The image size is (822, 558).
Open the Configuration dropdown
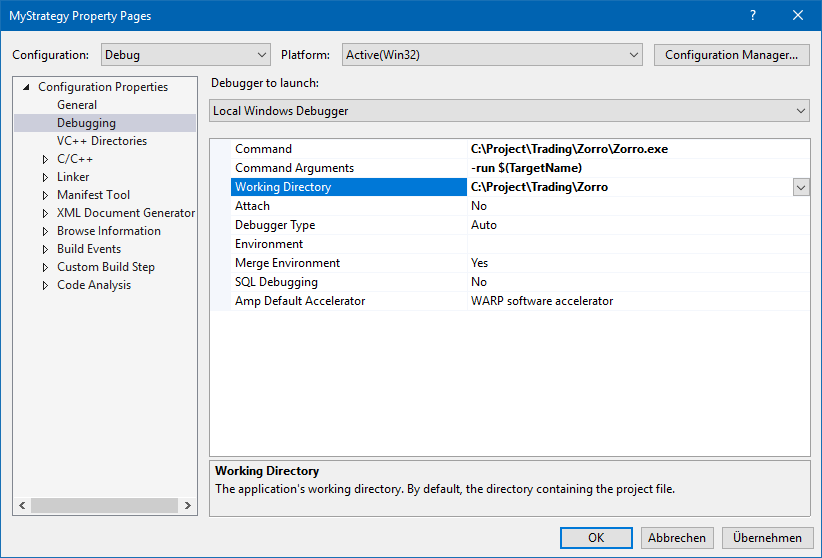point(185,55)
